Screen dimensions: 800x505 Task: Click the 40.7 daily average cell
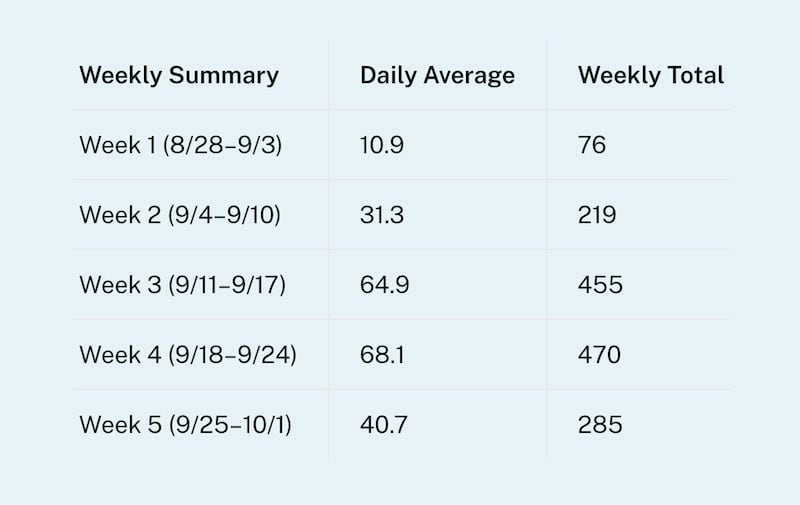(x=382, y=425)
